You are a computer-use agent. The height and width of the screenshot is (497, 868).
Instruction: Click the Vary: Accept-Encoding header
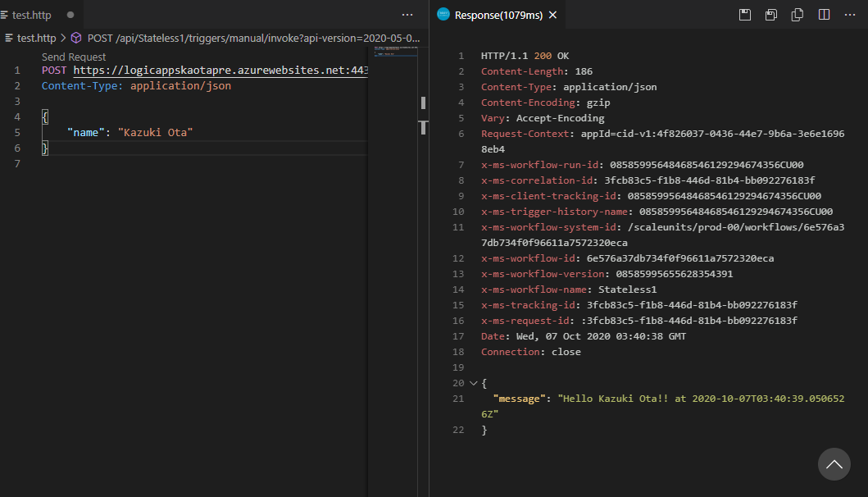[543, 118]
